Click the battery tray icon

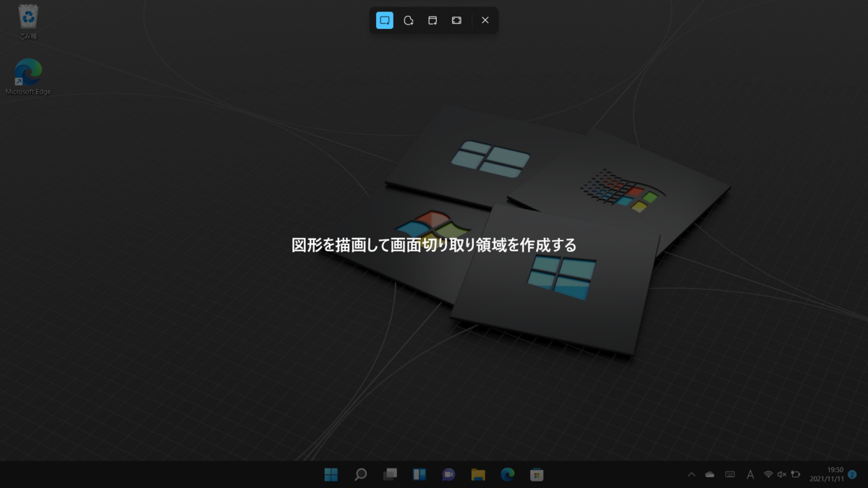click(796, 474)
